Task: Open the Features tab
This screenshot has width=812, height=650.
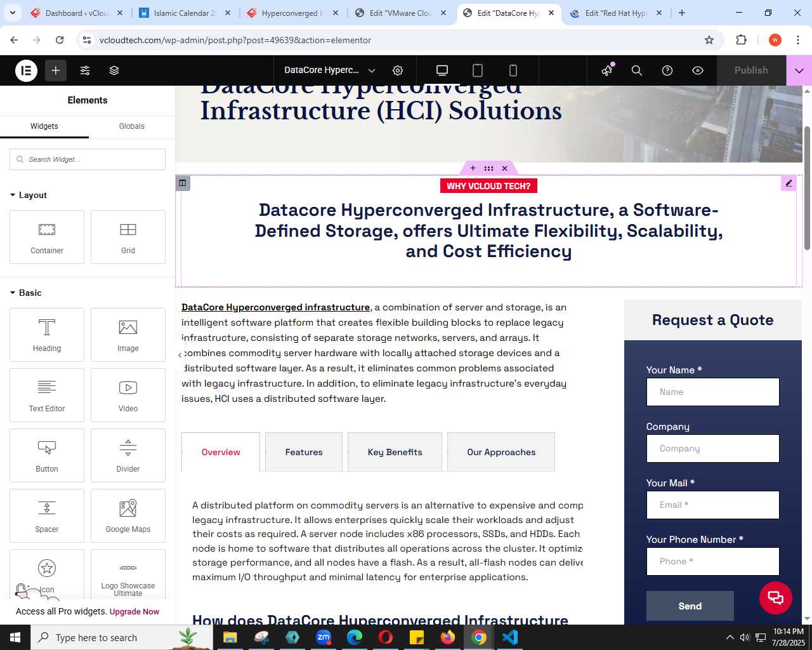Action: pos(304,452)
